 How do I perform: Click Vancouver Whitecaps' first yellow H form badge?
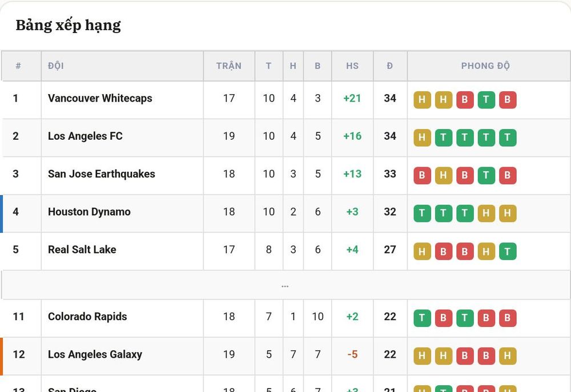422,100
